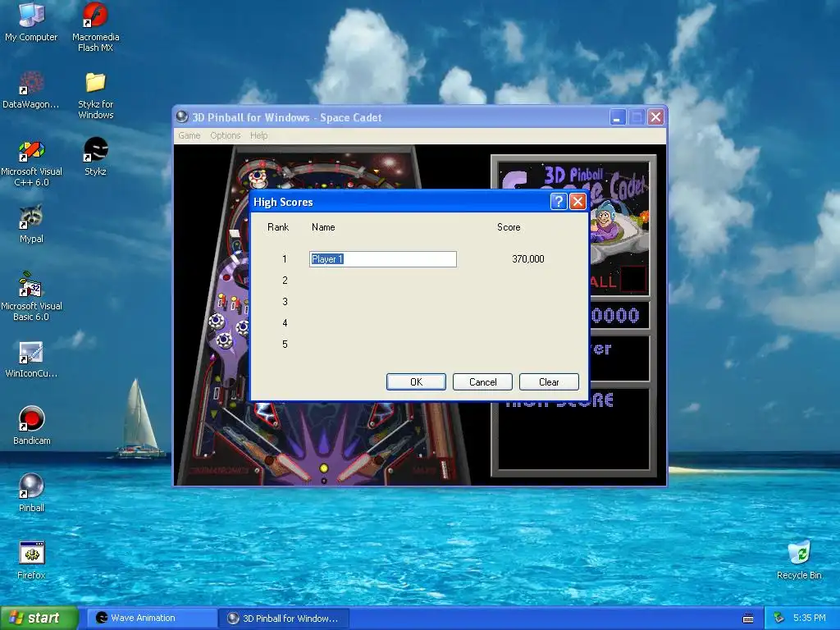The width and height of the screenshot is (840, 630).
Task: Select the Bandicam desktop icon
Action: tap(31, 426)
